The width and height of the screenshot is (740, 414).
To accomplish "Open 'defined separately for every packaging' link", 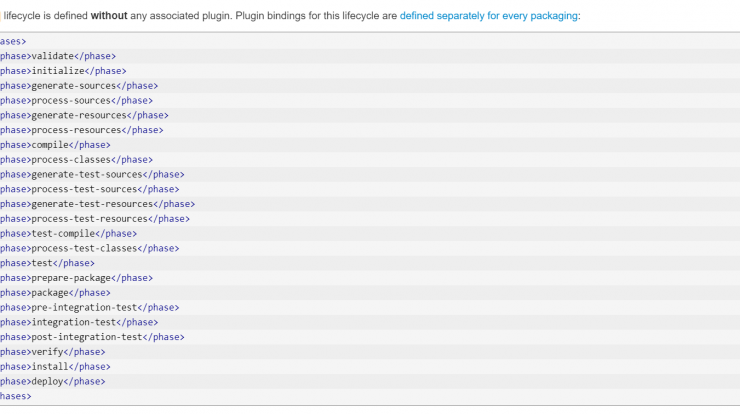I will 488,16.
